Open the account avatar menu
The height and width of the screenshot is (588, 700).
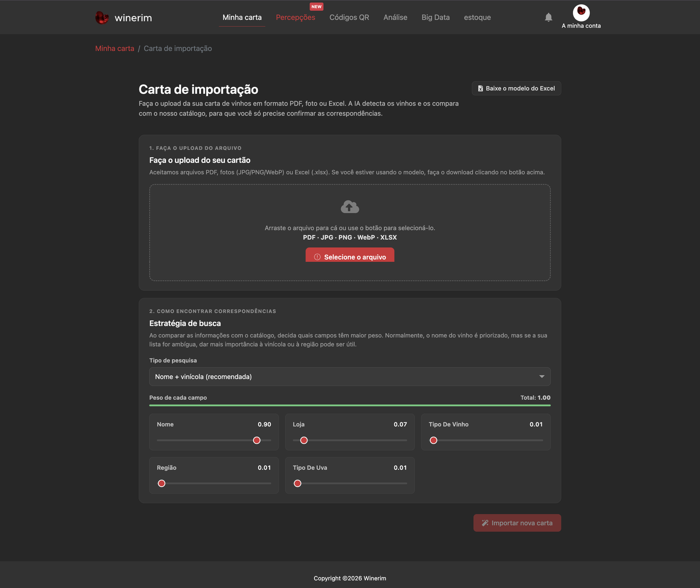(581, 13)
